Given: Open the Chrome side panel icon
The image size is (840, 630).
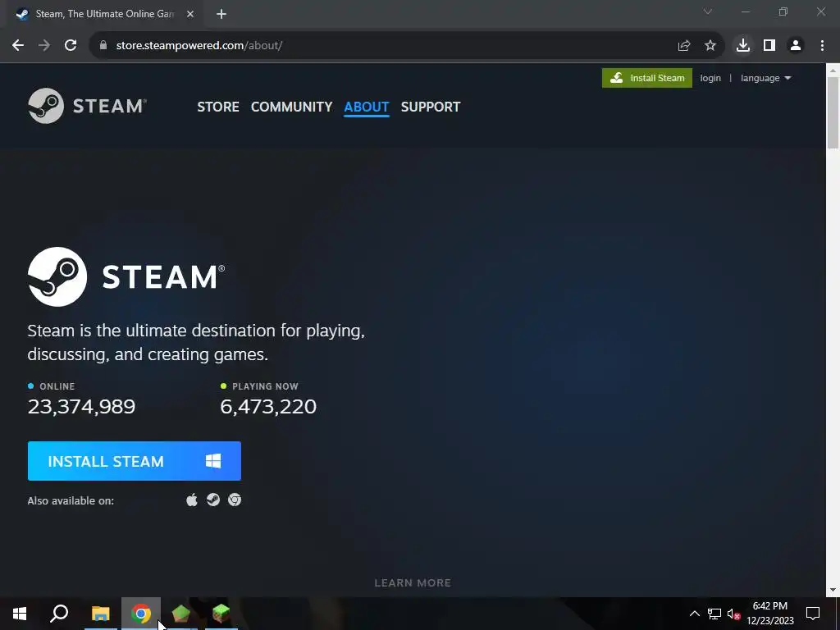Looking at the screenshot, I should pos(769,46).
